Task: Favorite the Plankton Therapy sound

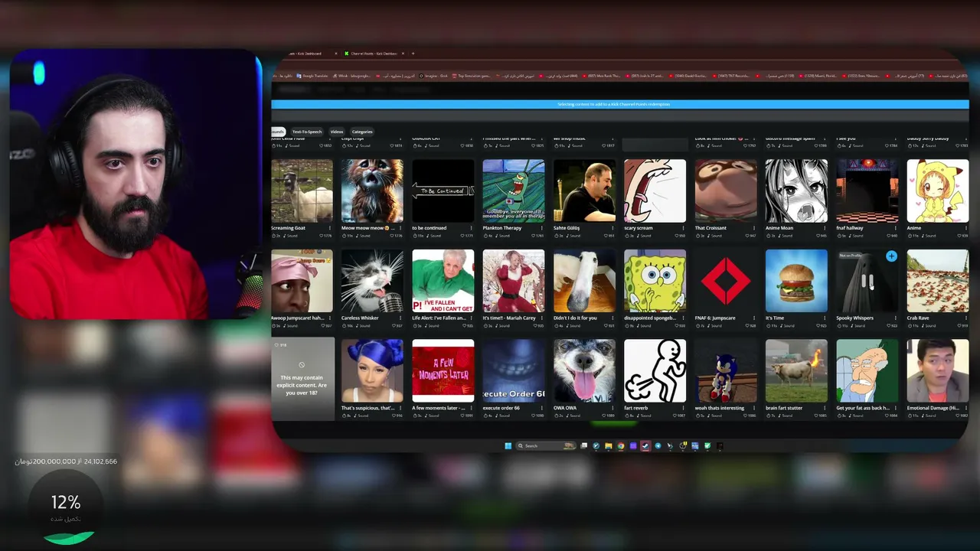Action: [533, 236]
